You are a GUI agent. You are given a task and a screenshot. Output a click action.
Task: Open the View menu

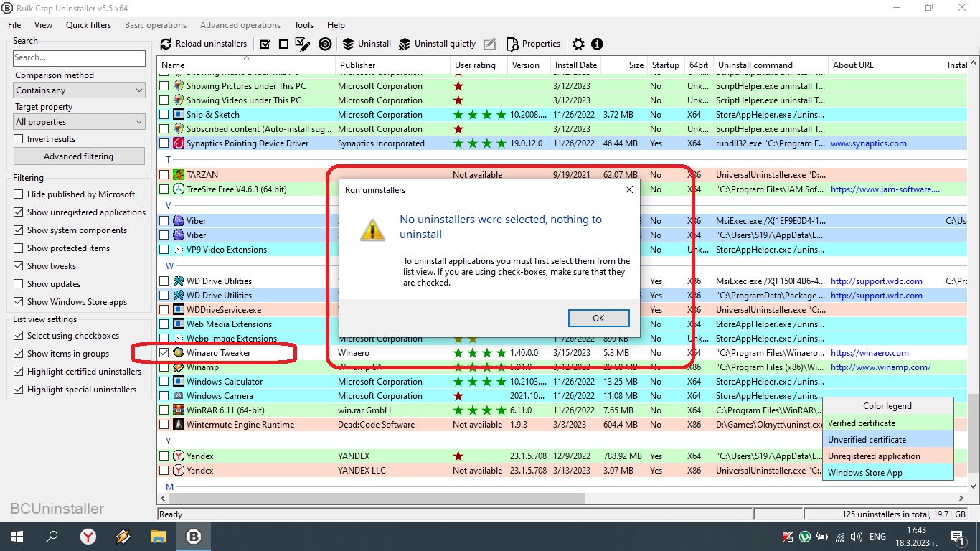click(x=43, y=25)
